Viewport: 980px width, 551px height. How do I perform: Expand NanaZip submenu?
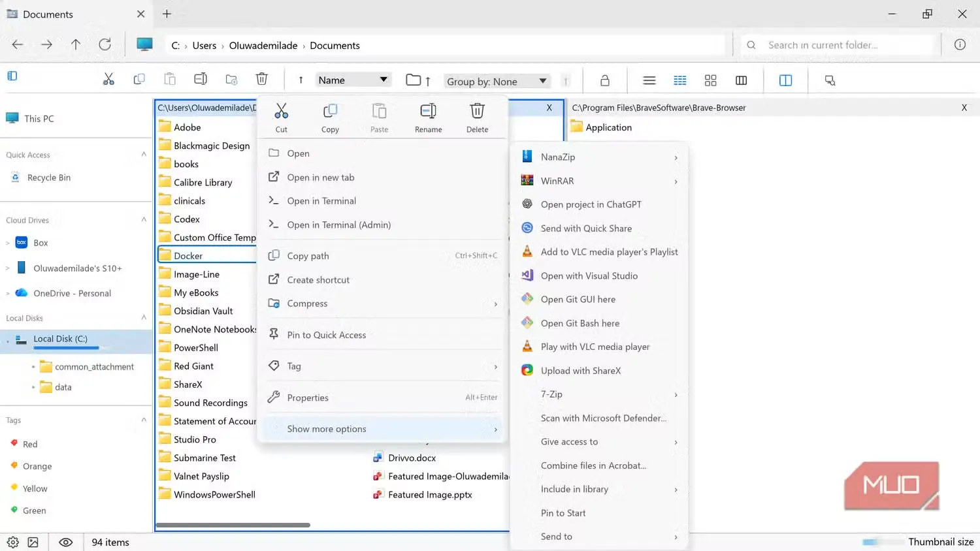click(x=600, y=157)
